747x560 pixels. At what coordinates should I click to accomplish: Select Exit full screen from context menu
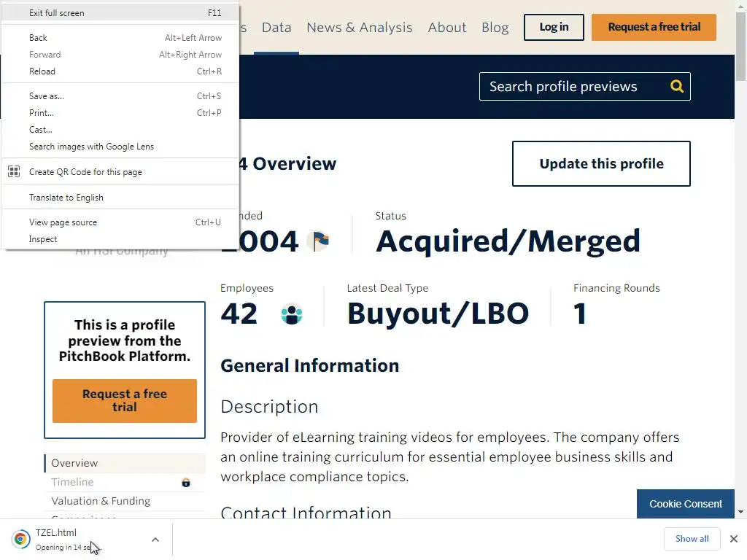point(57,13)
